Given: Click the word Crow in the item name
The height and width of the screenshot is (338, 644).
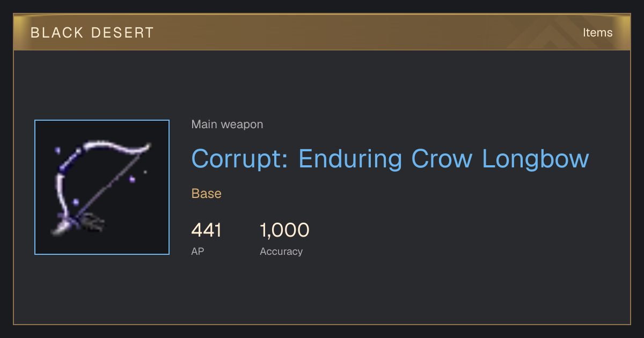Looking at the screenshot, I should (442, 159).
